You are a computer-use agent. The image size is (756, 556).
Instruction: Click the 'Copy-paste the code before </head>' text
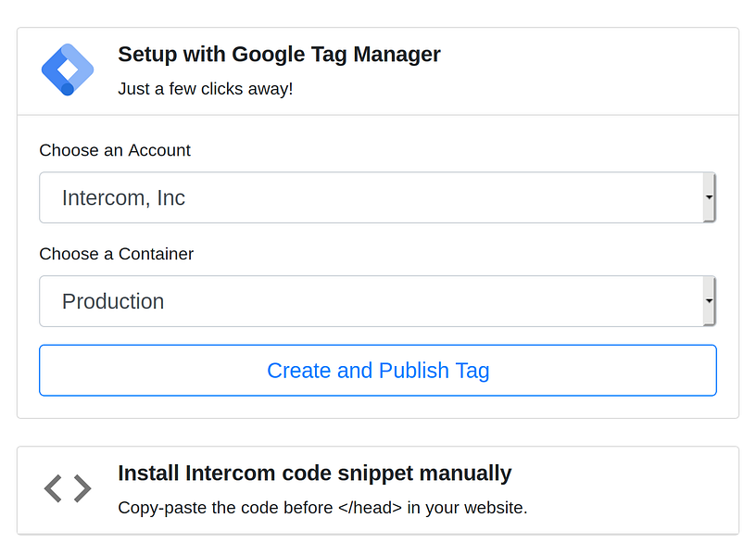(x=259, y=508)
